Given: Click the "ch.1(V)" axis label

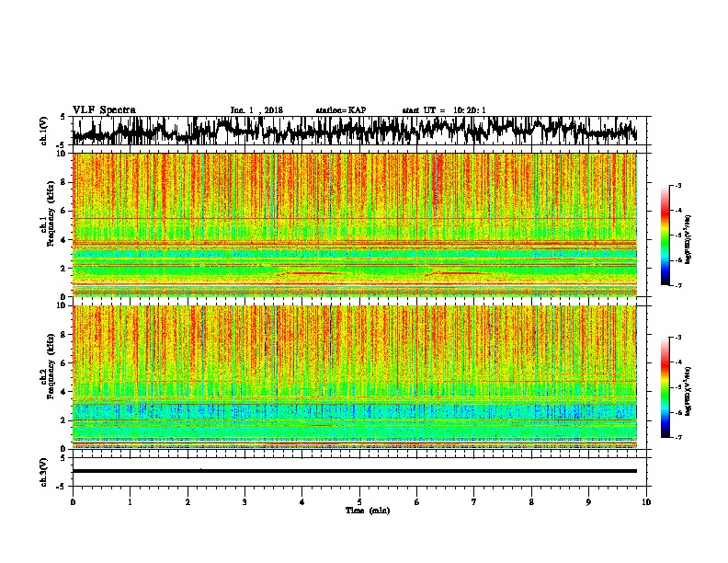Looking at the screenshot, I should click(44, 131).
